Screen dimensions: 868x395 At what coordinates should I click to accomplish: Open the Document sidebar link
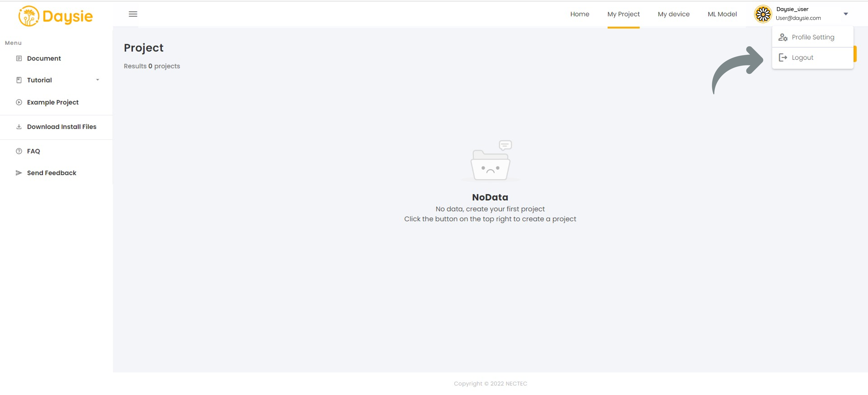pos(44,58)
